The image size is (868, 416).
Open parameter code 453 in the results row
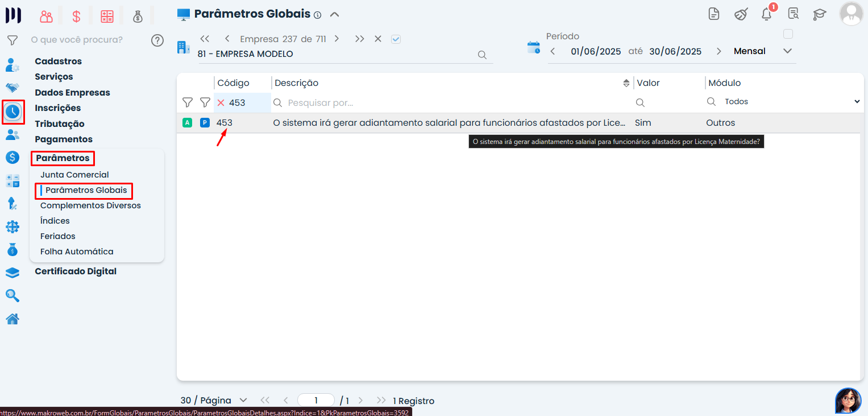(x=225, y=123)
